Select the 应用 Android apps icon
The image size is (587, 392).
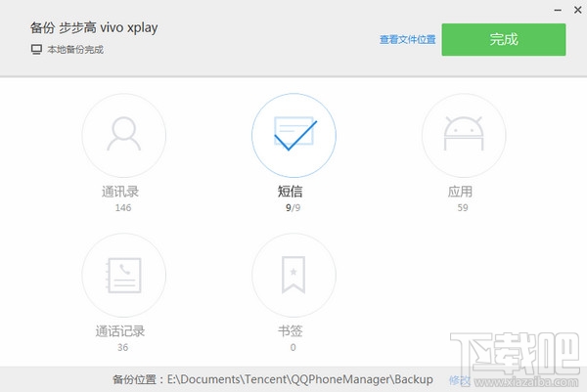pyautogui.click(x=464, y=136)
